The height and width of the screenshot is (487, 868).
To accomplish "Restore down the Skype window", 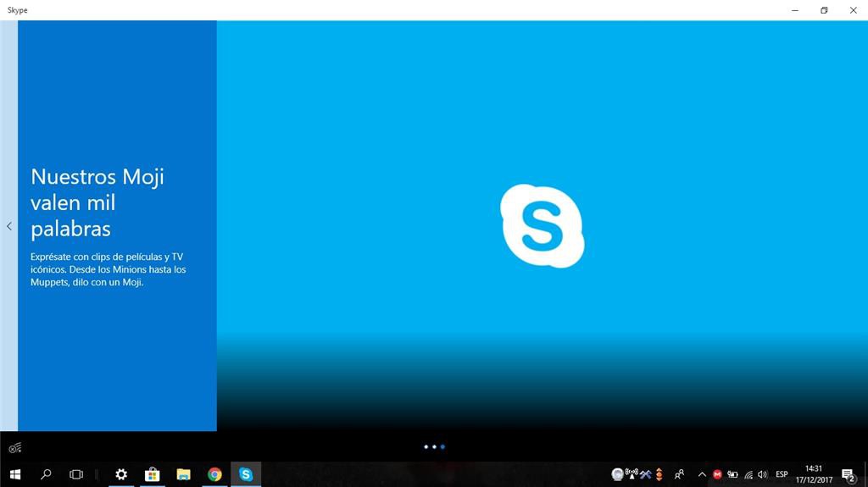I will click(824, 10).
